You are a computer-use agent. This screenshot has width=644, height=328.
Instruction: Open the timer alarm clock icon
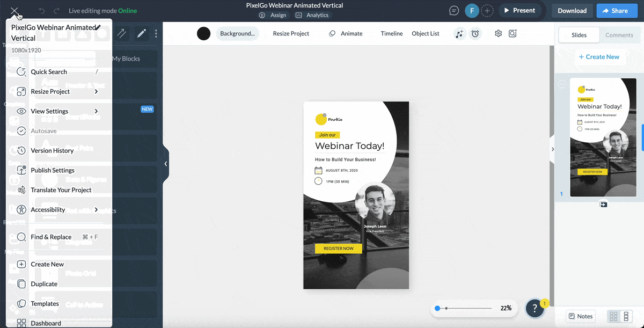tap(475, 33)
